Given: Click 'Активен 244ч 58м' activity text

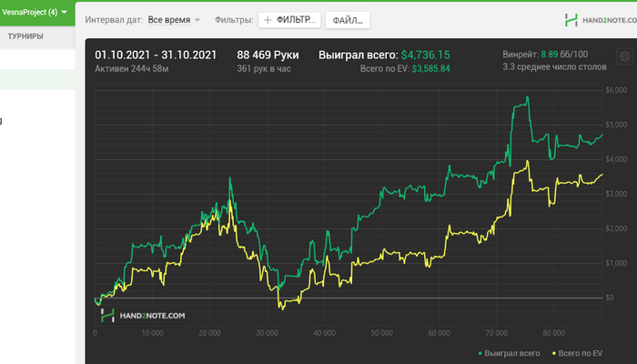Looking at the screenshot, I should click(132, 68).
